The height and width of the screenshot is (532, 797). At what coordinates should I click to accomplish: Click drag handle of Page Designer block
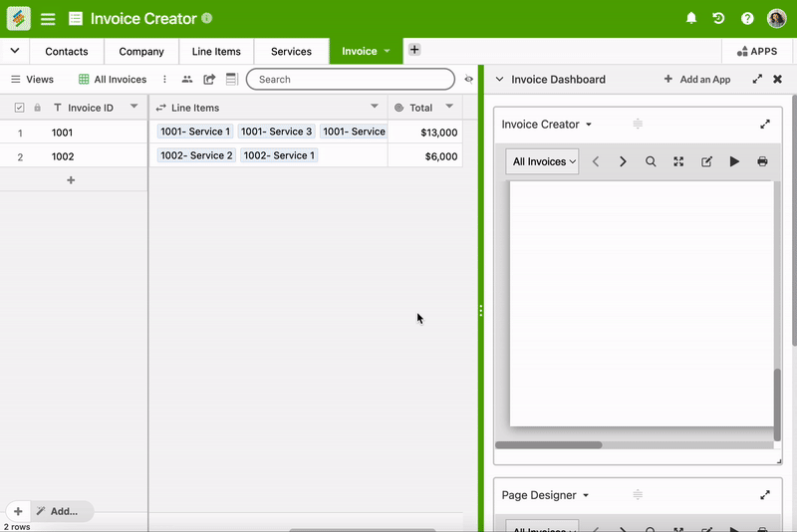[x=638, y=494]
